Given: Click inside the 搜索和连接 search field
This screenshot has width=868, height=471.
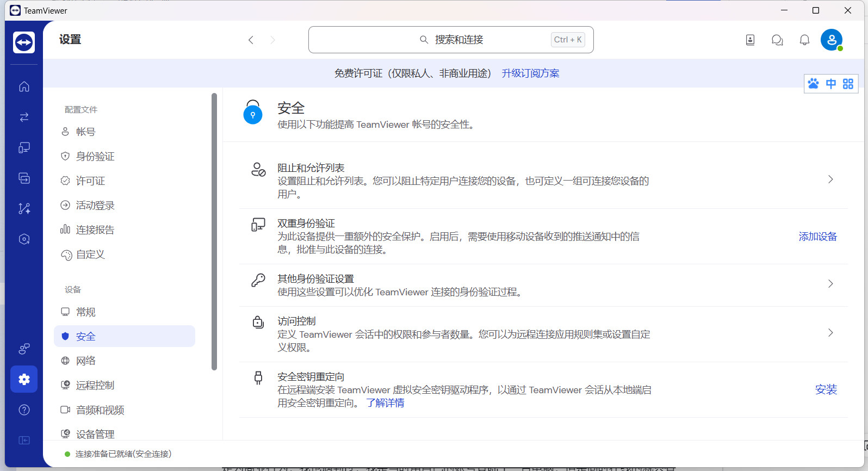Looking at the screenshot, I should click(x=451, y=40).
